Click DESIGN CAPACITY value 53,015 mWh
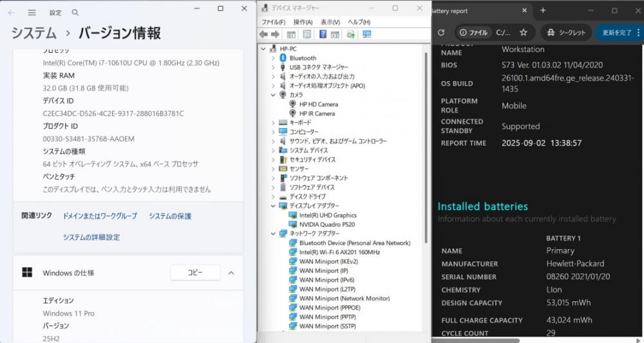The height and width of the screenshot is (343, 644). (x=569, y=303)
